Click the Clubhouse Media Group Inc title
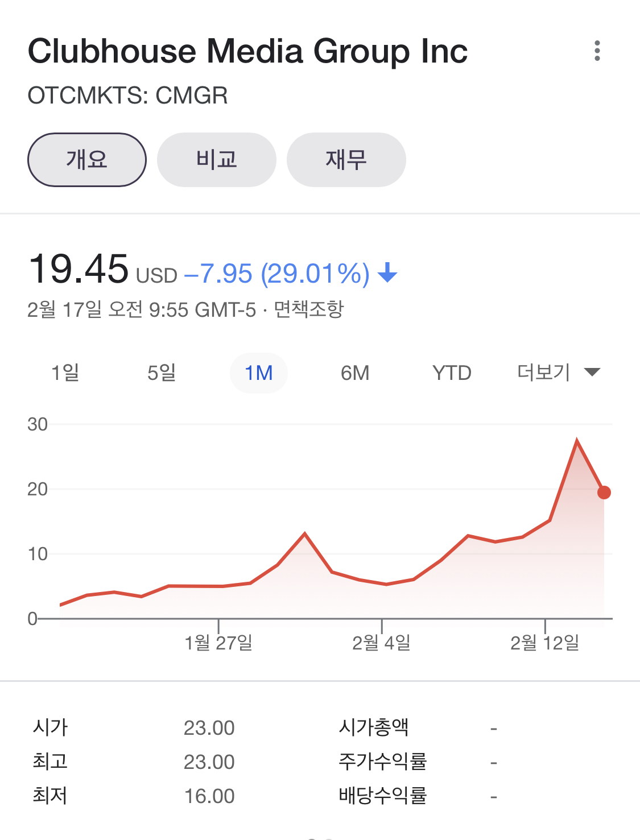This screenshot has height=840, width=640. pos(247,51)
